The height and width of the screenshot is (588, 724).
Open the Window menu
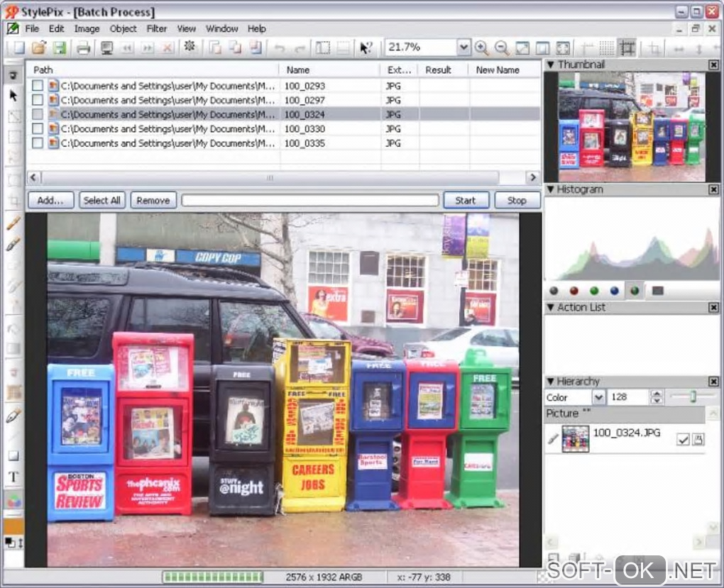(x=221, y=28)
